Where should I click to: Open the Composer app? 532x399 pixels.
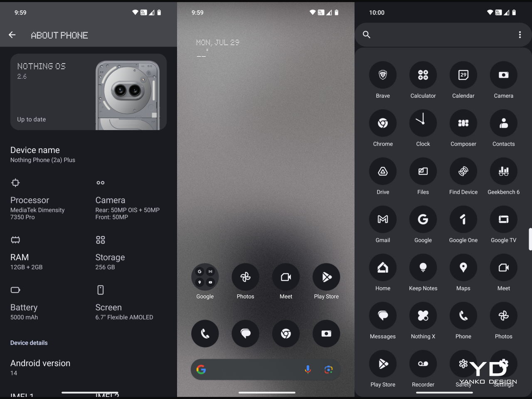pyautogui.click(x=463, y=123)
